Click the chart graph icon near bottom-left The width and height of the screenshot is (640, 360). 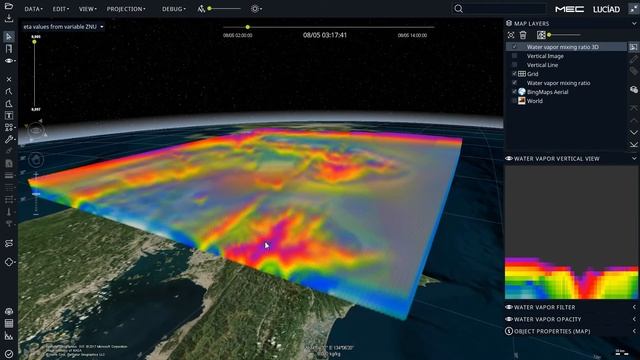(9, 336)
